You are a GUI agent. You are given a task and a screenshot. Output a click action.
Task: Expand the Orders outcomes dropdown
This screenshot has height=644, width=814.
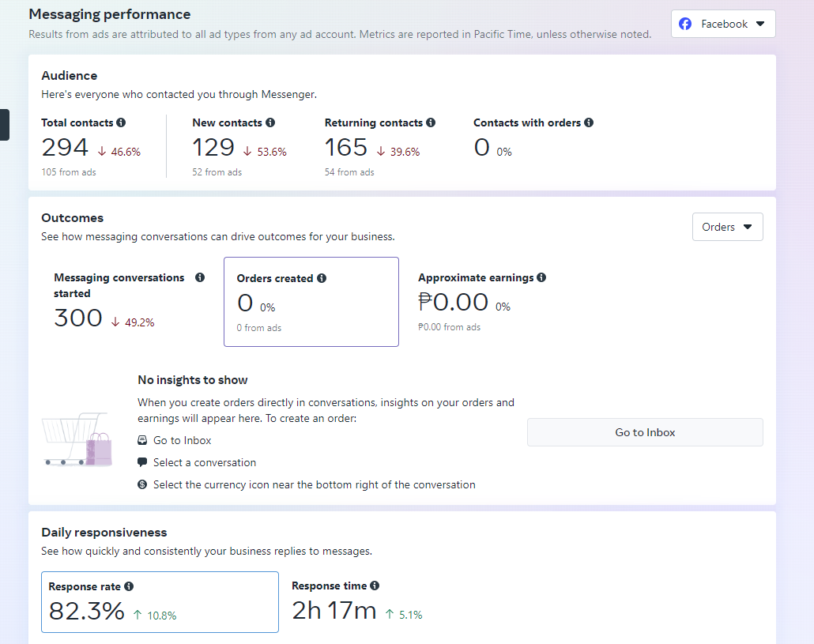point(727,227)
